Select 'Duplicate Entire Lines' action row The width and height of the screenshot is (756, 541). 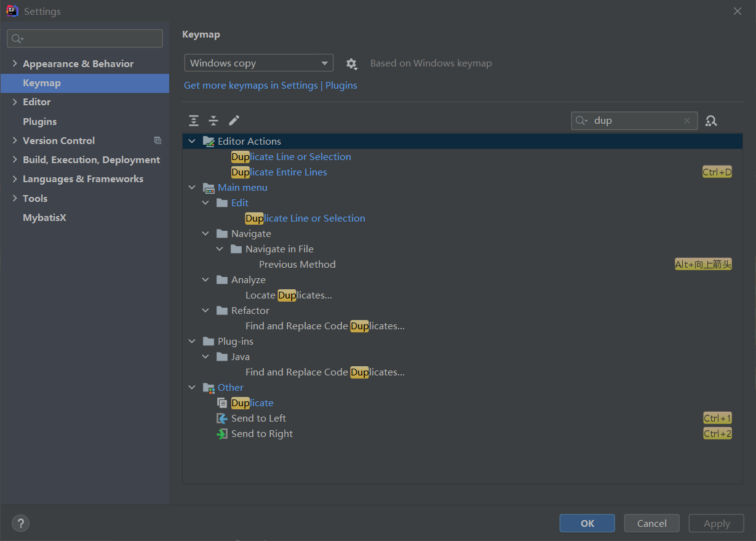[x=463, y=172]
